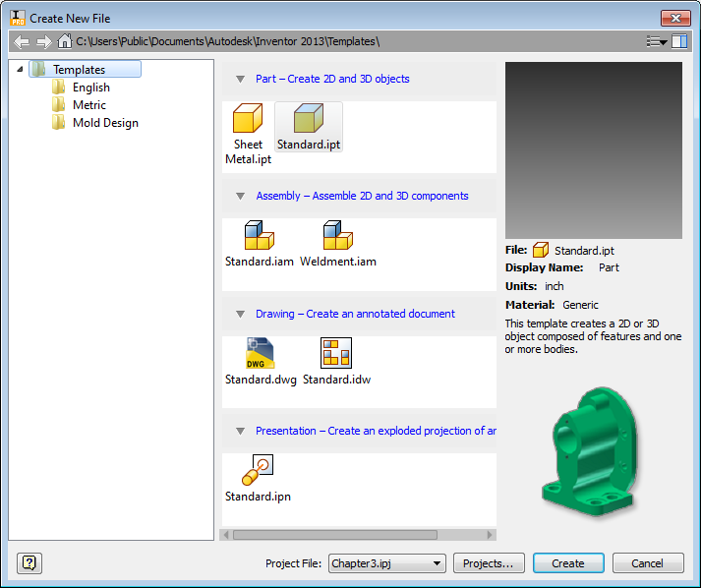
Task: Open the Metric templates folder
Action: [x=79, y=105]
